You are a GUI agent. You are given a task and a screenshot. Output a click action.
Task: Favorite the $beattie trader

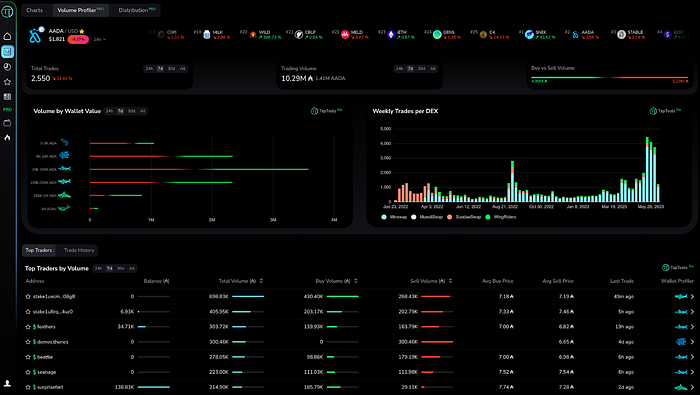tap(28, 357)
